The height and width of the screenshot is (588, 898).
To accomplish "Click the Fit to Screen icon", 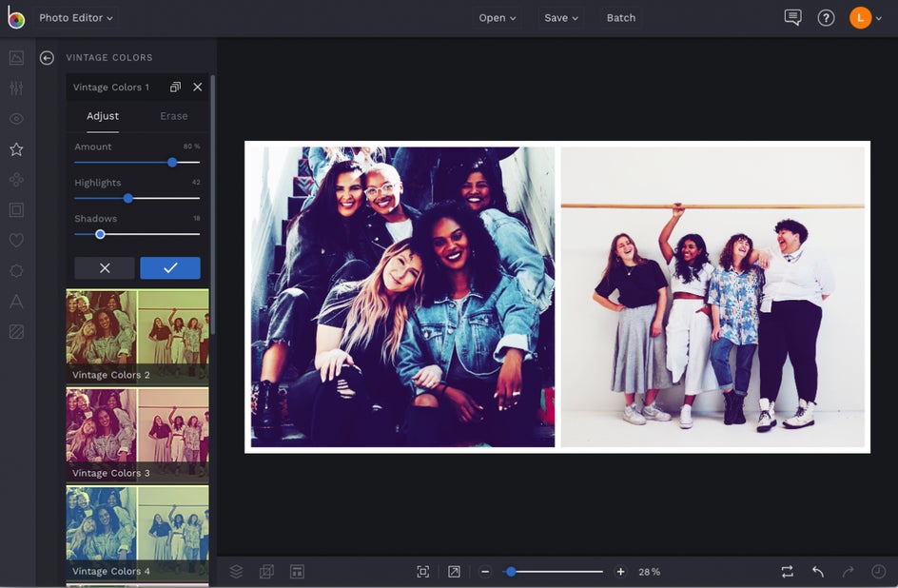I will point(423,572).
